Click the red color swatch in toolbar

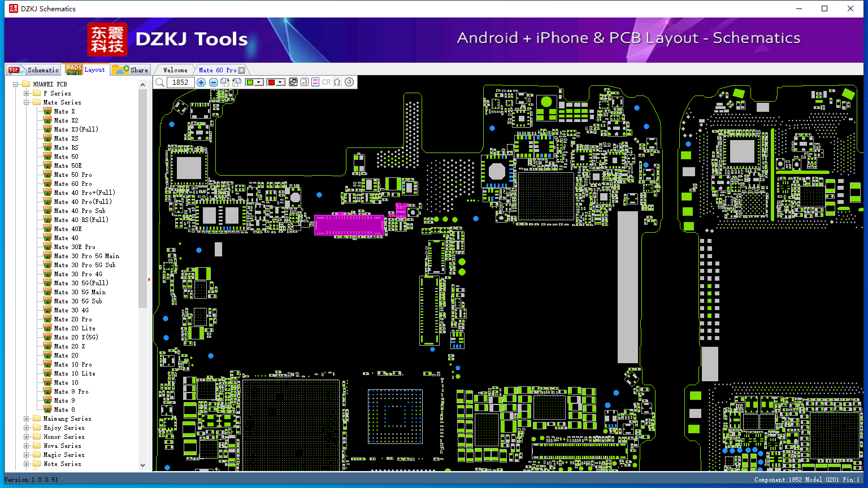click(x=271, y=82)
